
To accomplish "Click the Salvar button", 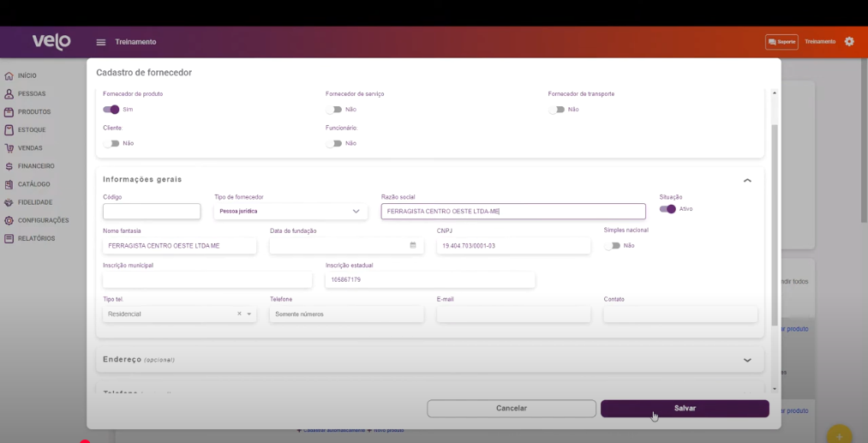I will 685,409.
